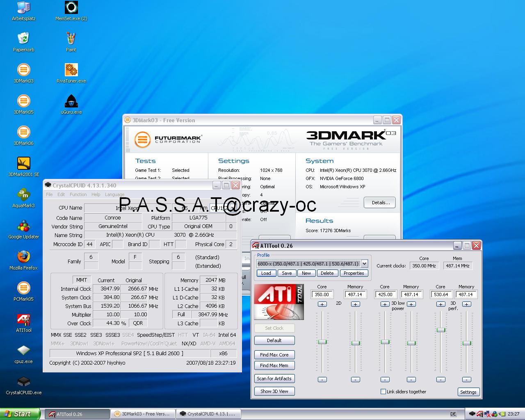This screenshot has width=525, height=420.
Task: Click New profile button in ATITool
Action: tap(306, 273)
